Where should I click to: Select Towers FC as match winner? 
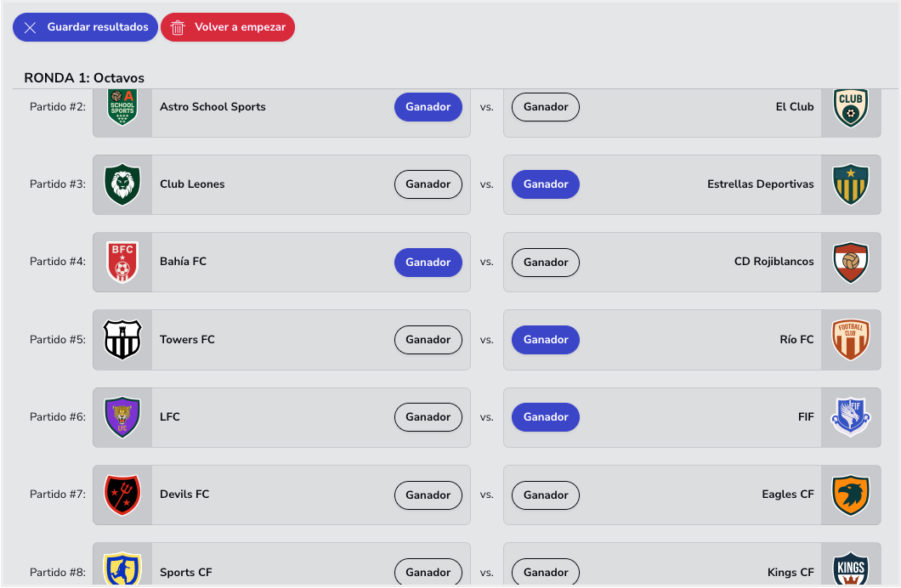[x=428, y=340]
